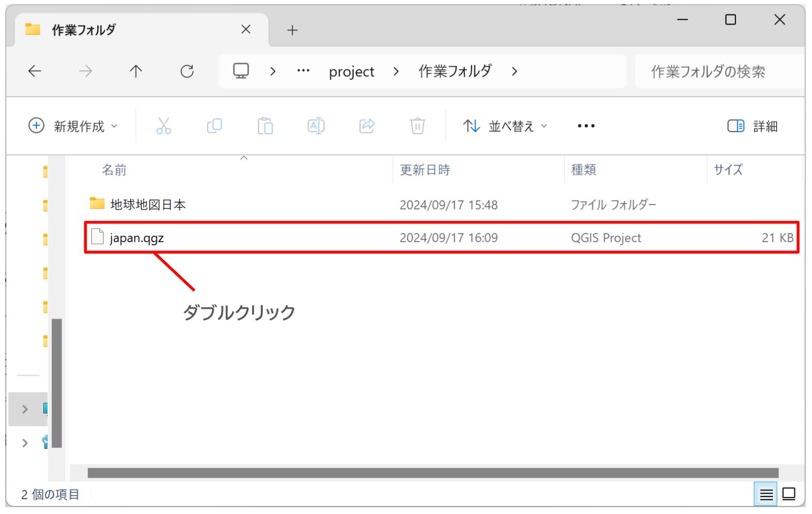
Task: Click the Cut scissors icon
Action: (x=163, y=126)
